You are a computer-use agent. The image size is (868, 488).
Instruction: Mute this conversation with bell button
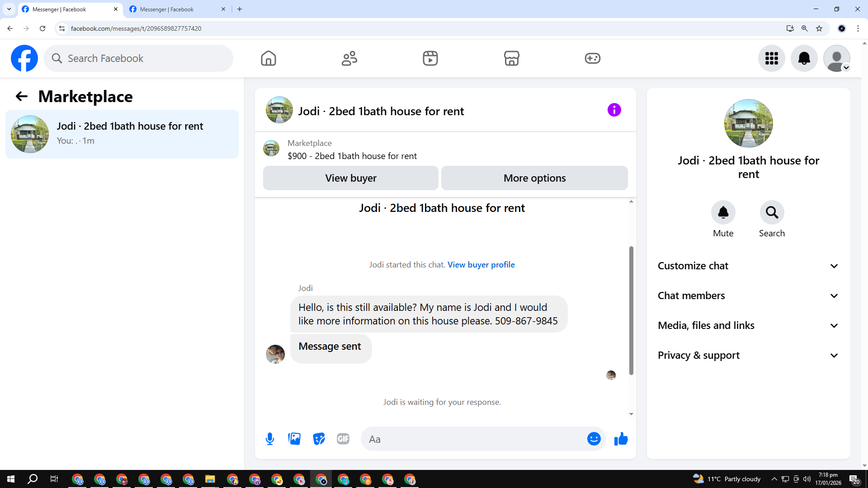point(723,212)
